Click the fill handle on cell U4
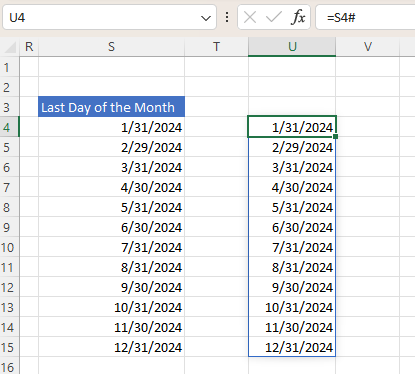Screen dimensions: 415x374 [x=336, y=137]
